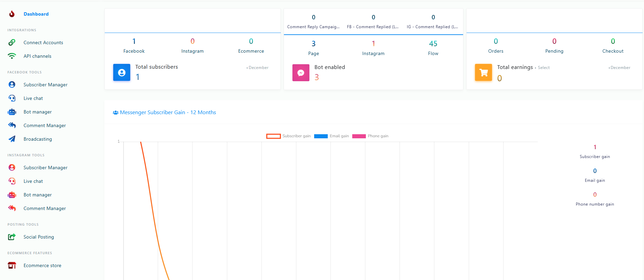
Task: Click the Orders count label
Action: coord(496,51)
